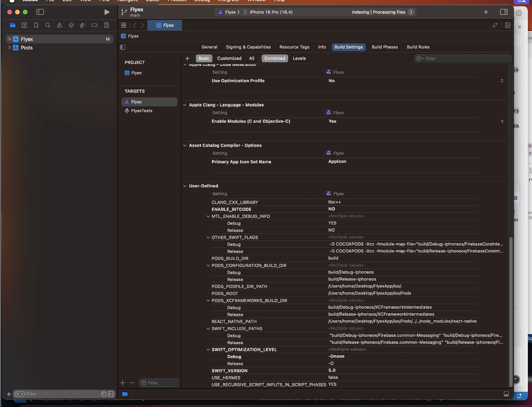The image size is (532, 407).
Task: Toggle the right inspector panel
Action: point(504,12)
